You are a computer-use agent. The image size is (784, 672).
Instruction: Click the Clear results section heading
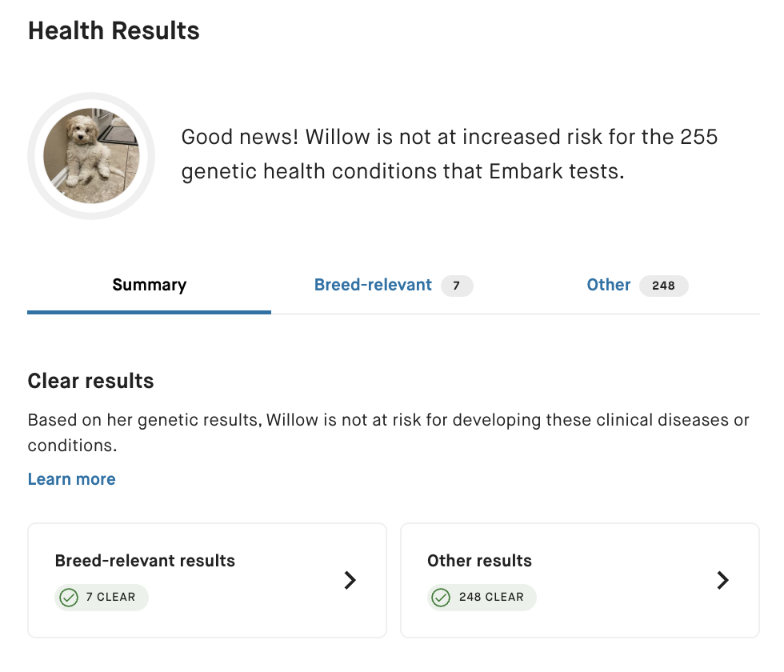pyautogui.click(x=90, y=381)
